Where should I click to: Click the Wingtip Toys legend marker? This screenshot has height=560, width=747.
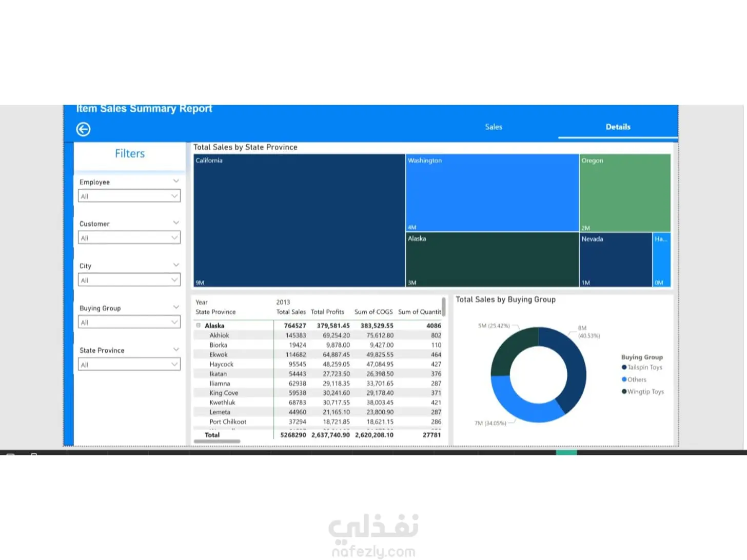point(624,391)
